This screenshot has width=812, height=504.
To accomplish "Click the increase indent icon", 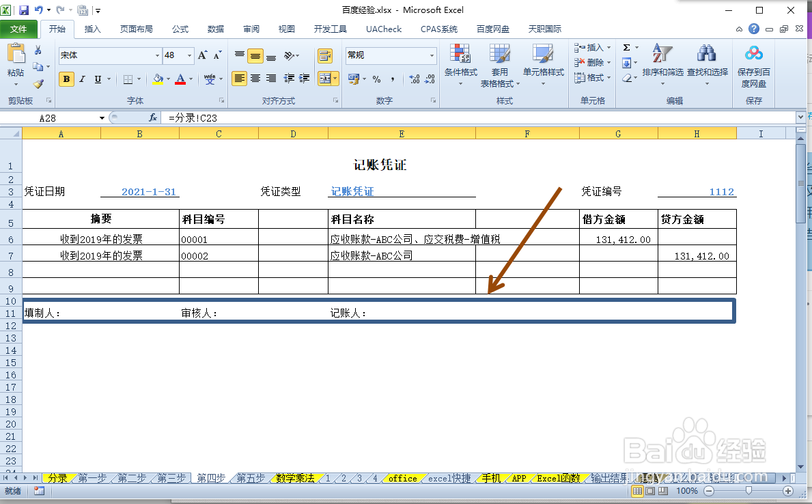I will 305,79.
